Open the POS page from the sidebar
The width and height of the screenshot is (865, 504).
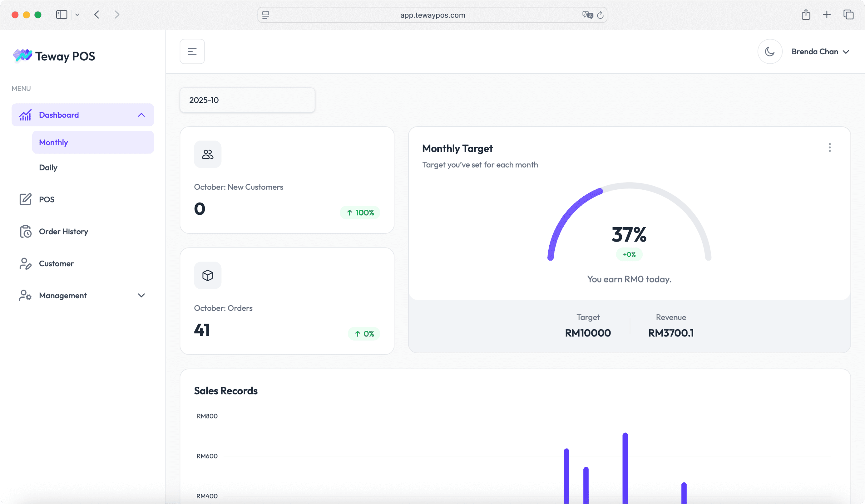point(47,199)
